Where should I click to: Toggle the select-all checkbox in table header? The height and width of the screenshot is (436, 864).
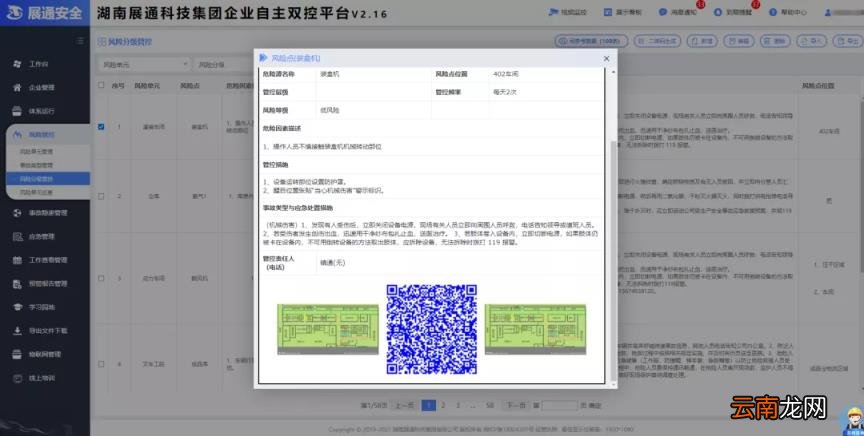[101, 85]
